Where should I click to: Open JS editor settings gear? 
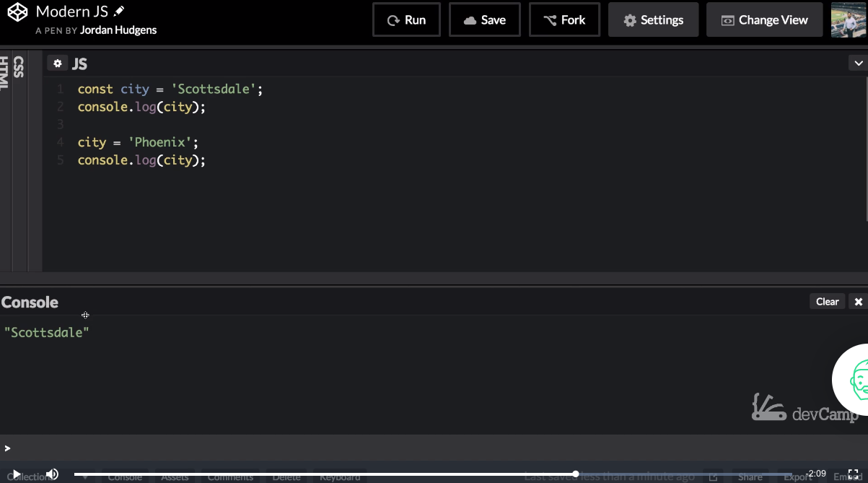click(58, 64)
